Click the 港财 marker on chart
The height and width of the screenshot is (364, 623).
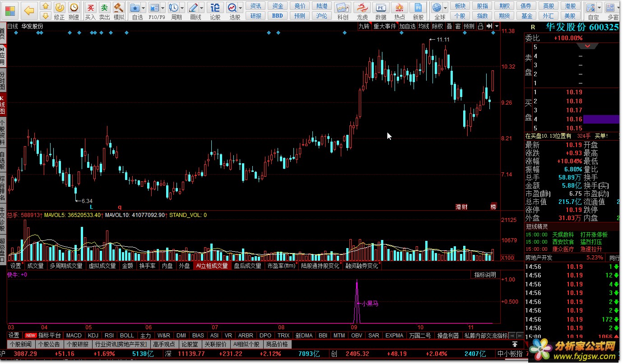click(461, 207)
